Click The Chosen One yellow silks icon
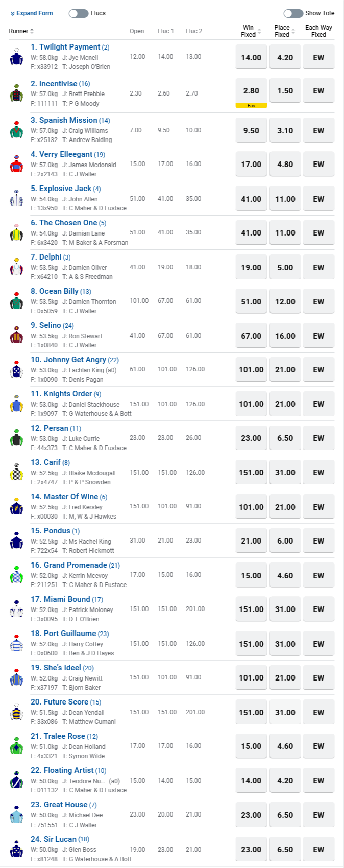Screen dimensions: 344x868 coord(16,232)
